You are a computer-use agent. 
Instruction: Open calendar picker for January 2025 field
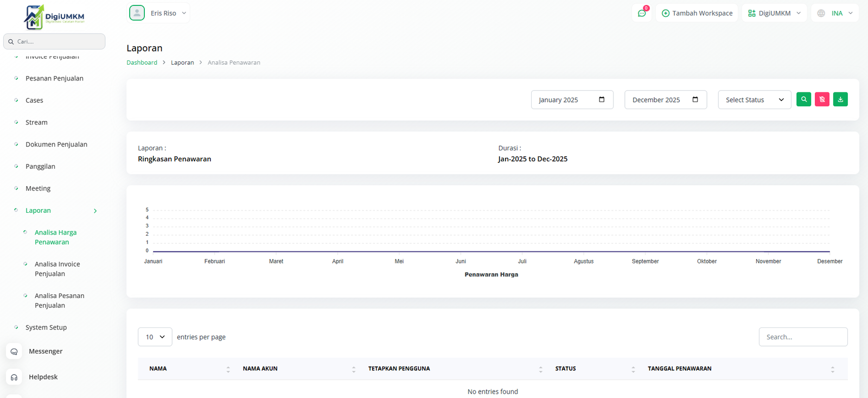pyautogui.click(x=602, y=99)
